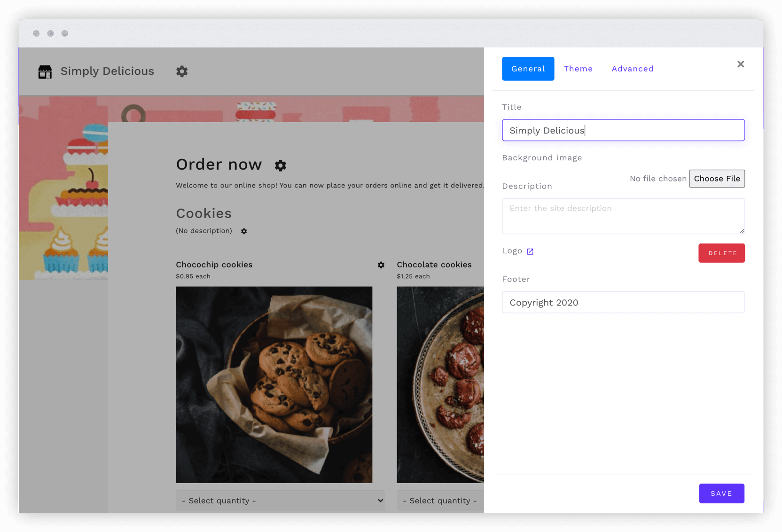Screen dimensions: 782x532
Task: Close the settings panel with the X
Action: tap(741, 64)
